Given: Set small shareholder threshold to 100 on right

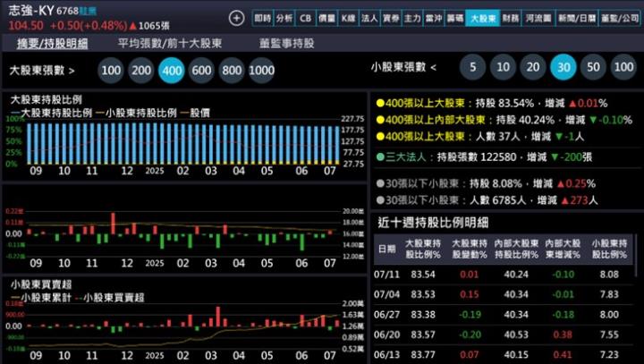Looking at the screenshot, I should tap(623, 66).
